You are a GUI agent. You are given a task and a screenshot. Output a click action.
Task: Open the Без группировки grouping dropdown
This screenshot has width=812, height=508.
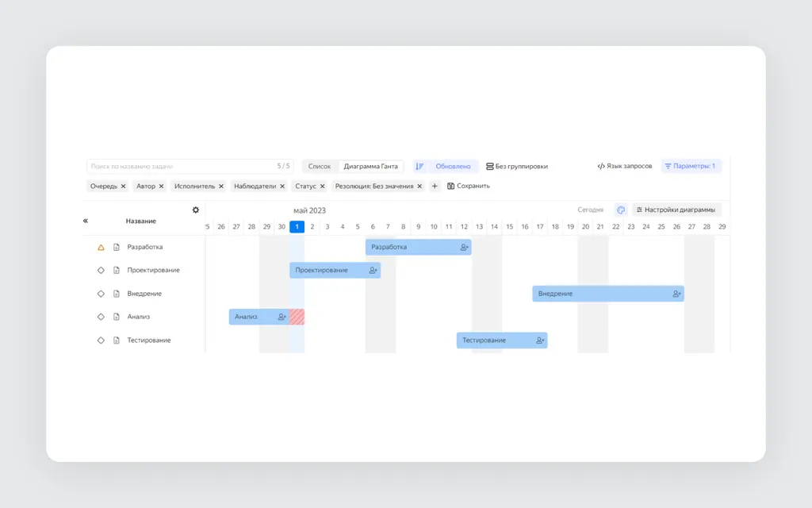point(517,167)
